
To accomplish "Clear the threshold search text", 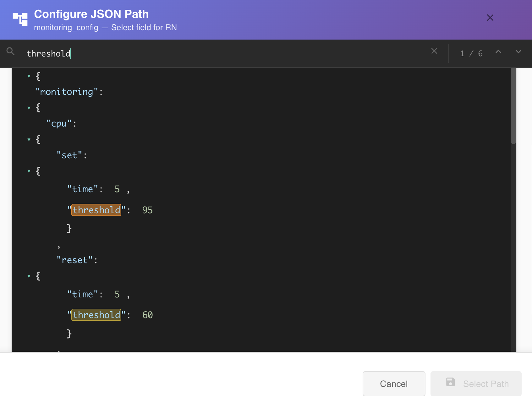I will click(434, 51).
